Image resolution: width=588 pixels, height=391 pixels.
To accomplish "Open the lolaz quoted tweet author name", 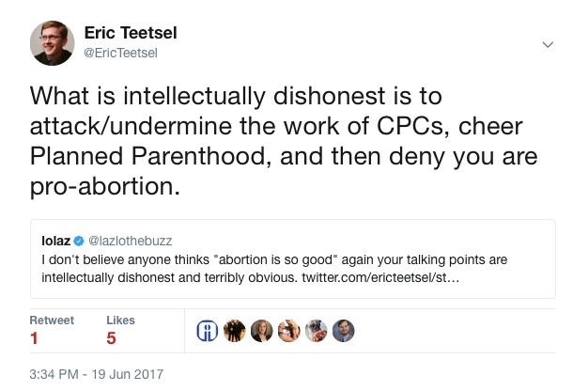I will 57,241.
